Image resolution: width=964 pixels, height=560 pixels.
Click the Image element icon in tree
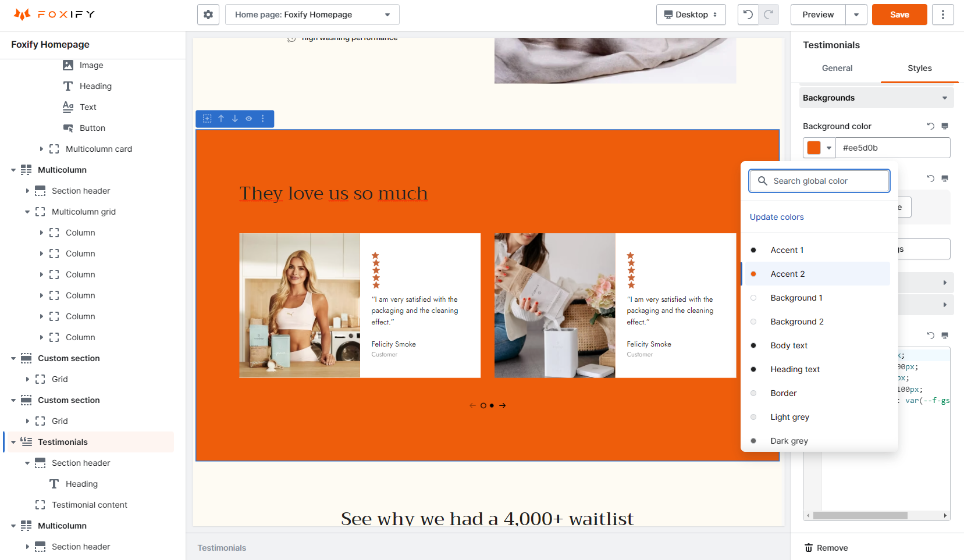68,65
